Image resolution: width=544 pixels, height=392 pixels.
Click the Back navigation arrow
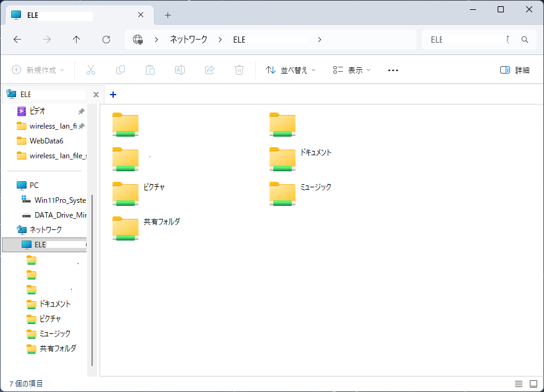[17, 39]
